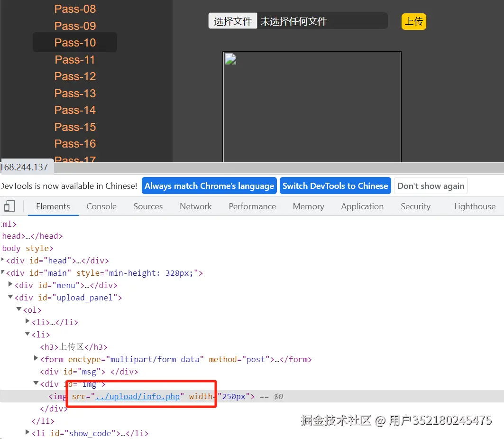Expand the div id="head" node
This screenshot has width=504, height=439.
point(2,260)
